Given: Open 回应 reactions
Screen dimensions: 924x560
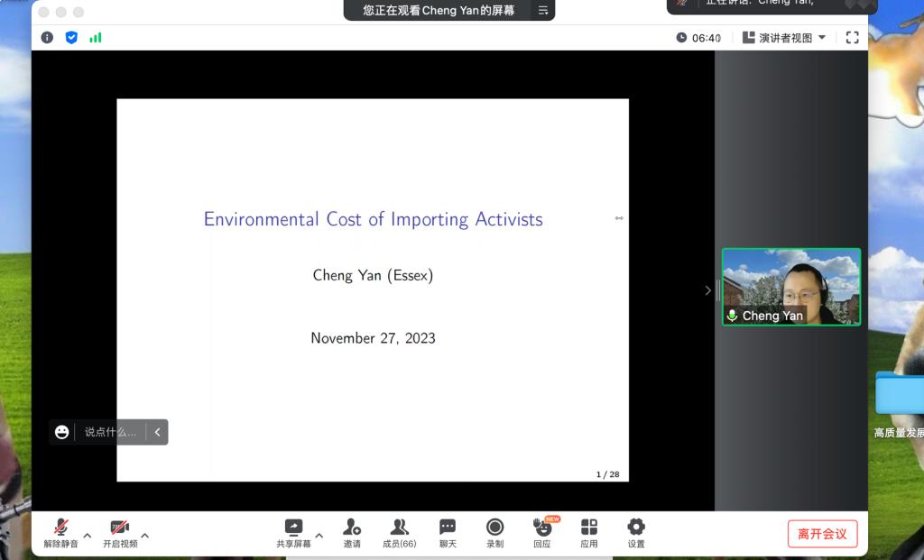Looking at the screenshot, I should click(x=542, y=533).
